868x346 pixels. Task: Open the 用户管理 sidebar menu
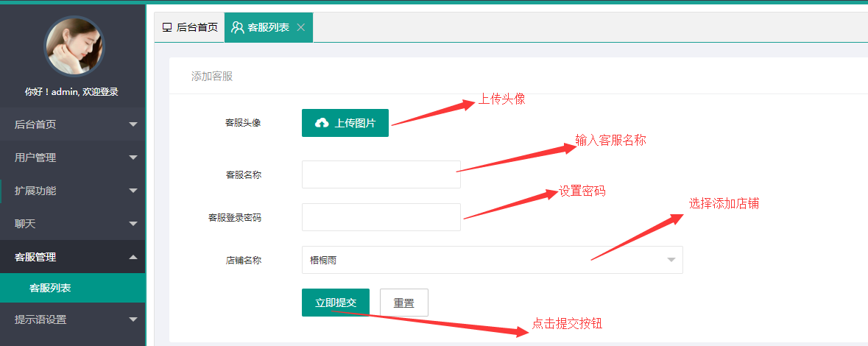pyautogui.click(x=35, y=158)
